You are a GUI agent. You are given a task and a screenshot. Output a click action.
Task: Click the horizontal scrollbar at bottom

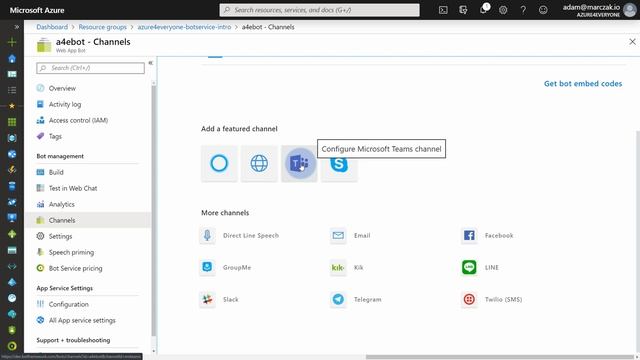coord(500,357)
